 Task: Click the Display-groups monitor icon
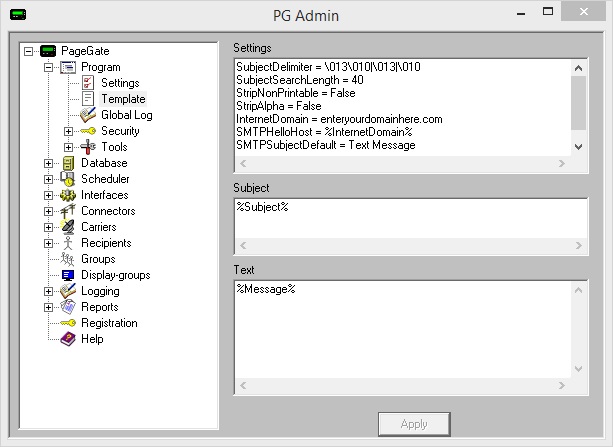[68, 275]
